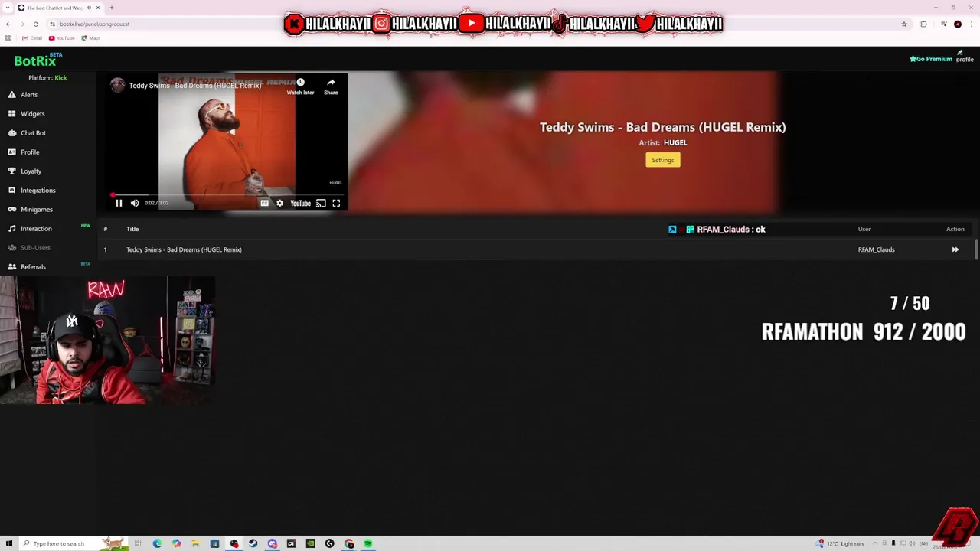Screen dimensions: 980x551
Task: Pause the YouTube video
Action: click(119, 203)
